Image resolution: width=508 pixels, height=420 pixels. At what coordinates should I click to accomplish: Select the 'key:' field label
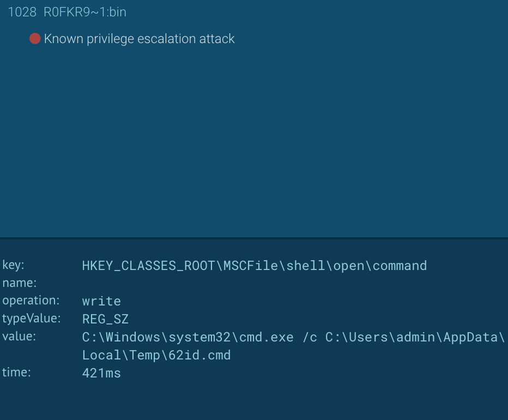click(12, 265)
